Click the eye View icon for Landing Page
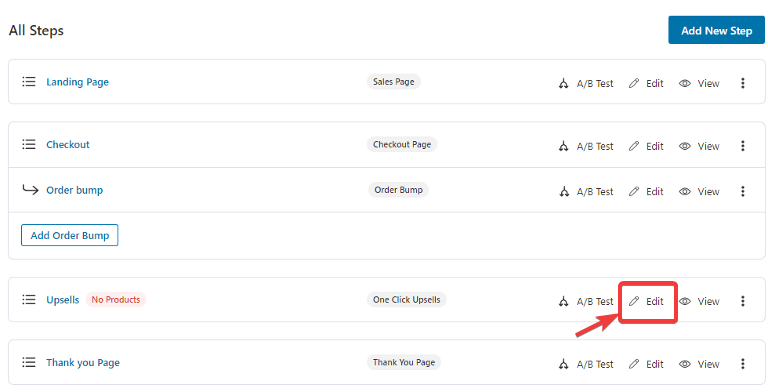The width and height of the screenshot is (768, 392). [x=685, y=83]
